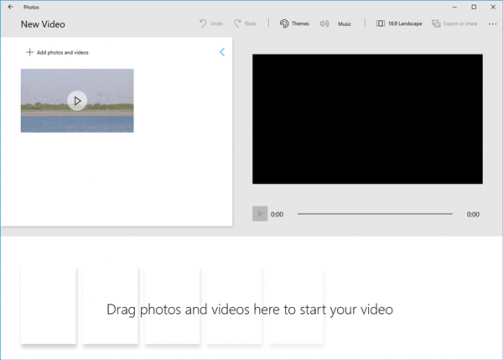Image resolution: width=503 pixels, height=360 pixels.
Task: Click the Music speaker icon
Action: [324, 23]
